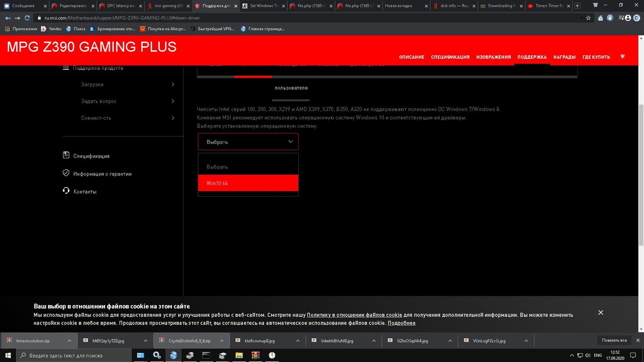Open the Поддержка header menu item
The height and width of the screenshot is (362, 644).
pyautogui.click(x=532, y=57)
